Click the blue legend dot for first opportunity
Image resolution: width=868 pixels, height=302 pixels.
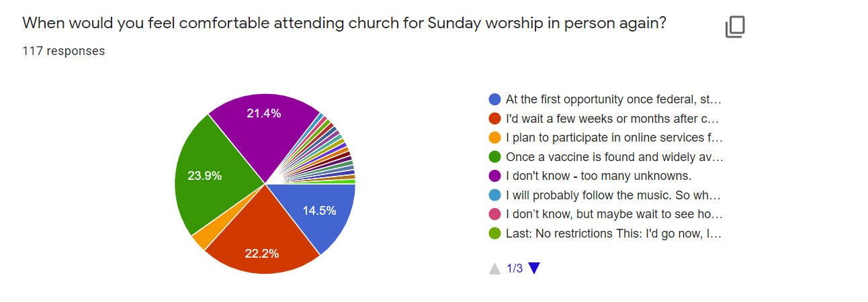pyautogui.click(x=494, y=99)
